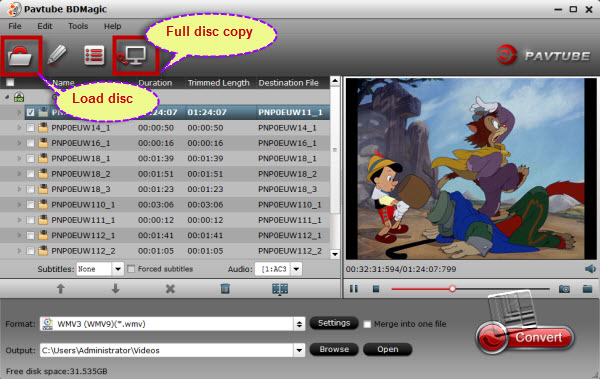The height and width of the screenshot is (379, 600).
Task: Remove selected item with X icon
Action: pos(170,289)
